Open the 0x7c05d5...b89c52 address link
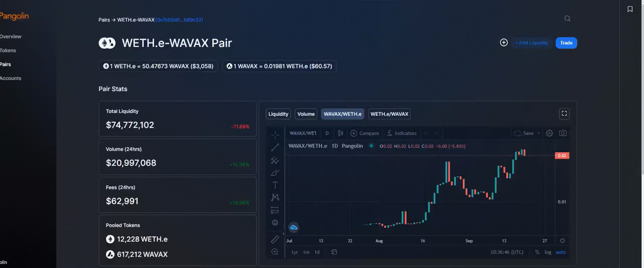Image resolution: width=644 pixels, height=268 pixels. click(x=179, y=20)
